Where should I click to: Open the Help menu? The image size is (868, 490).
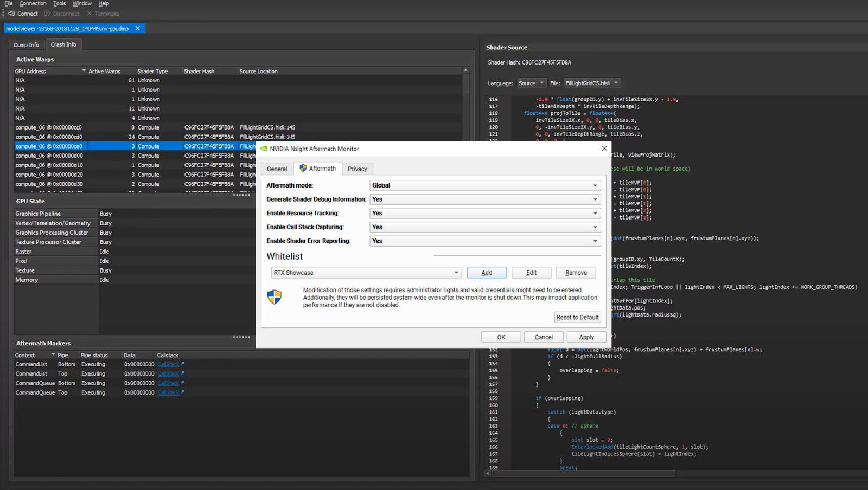104,3
